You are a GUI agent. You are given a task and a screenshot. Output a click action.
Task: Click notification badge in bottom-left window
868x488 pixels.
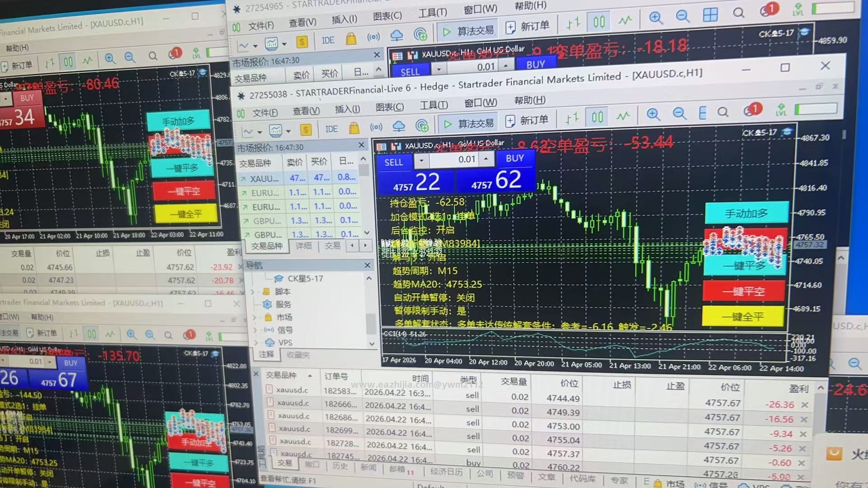point(189,335)
